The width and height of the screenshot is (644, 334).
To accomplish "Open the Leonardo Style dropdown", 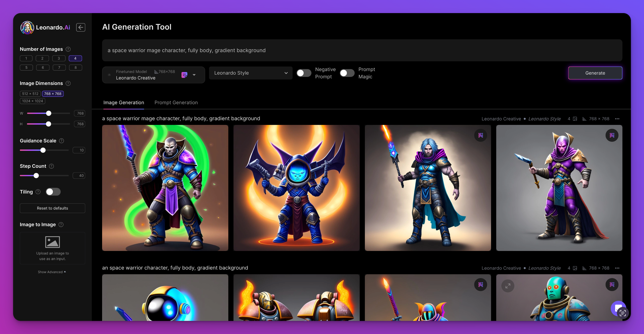I will click(x=251, y=73).
